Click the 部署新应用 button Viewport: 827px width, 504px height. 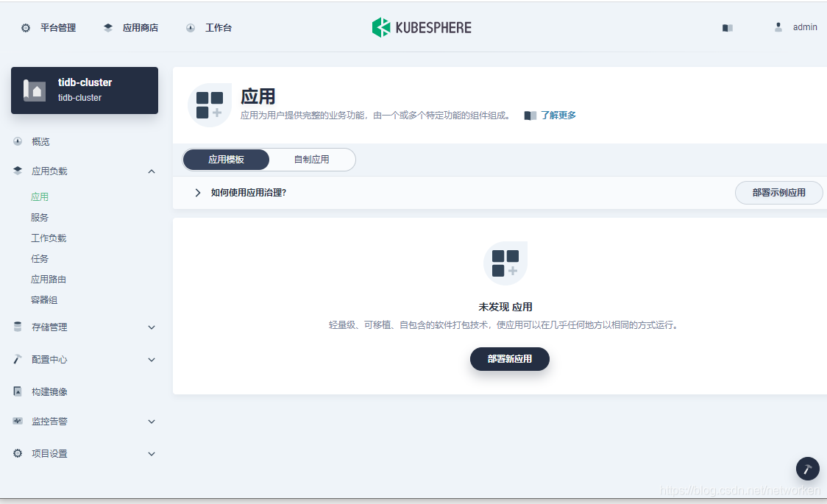509,359
